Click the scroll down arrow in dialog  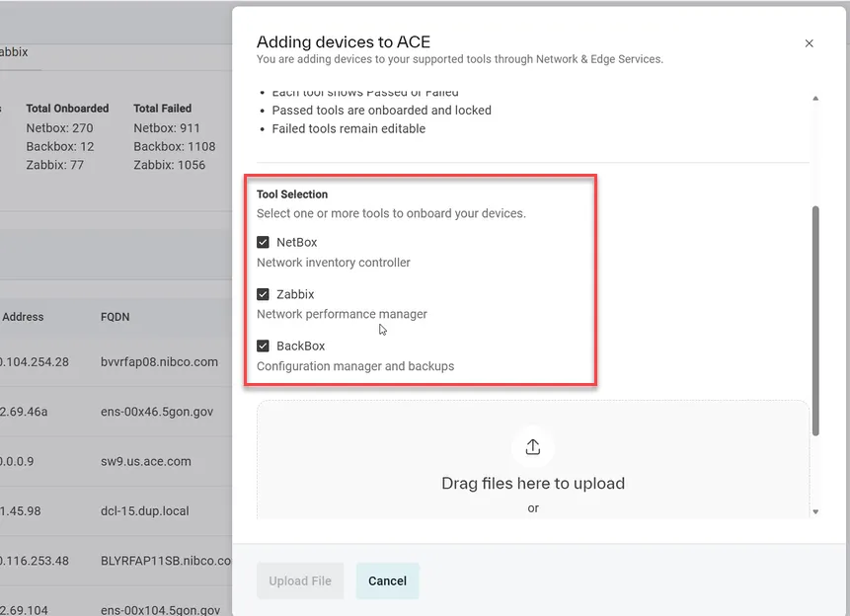tap(815, 512)
